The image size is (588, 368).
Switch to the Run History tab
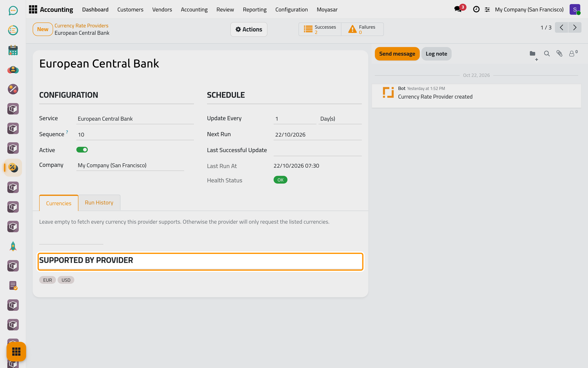pyautogui.click(x=99, y=203)
